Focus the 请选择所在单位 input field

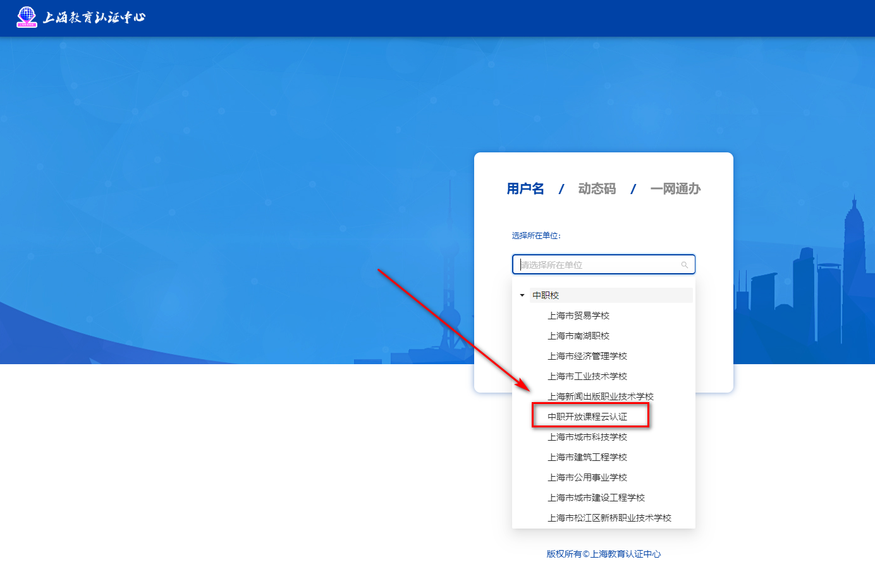tap(604, 264)
